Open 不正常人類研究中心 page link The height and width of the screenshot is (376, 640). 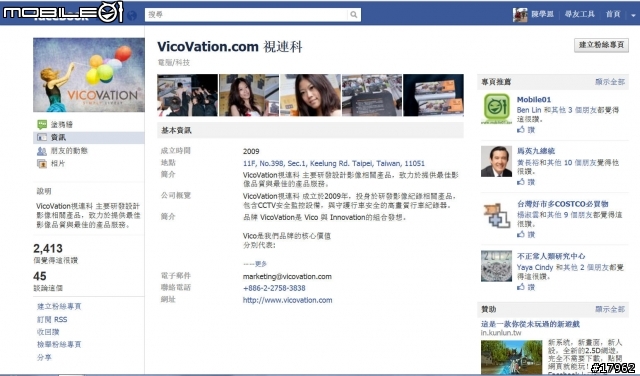(551, 256)
